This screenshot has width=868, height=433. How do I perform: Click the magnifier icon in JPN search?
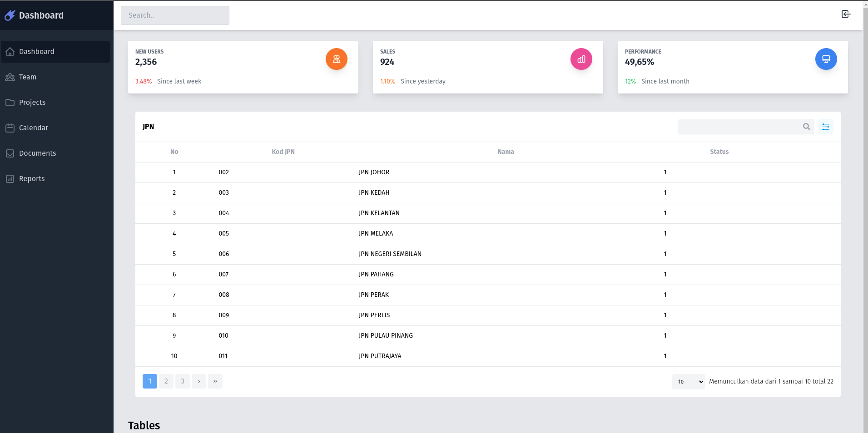(x=806, y=127)
